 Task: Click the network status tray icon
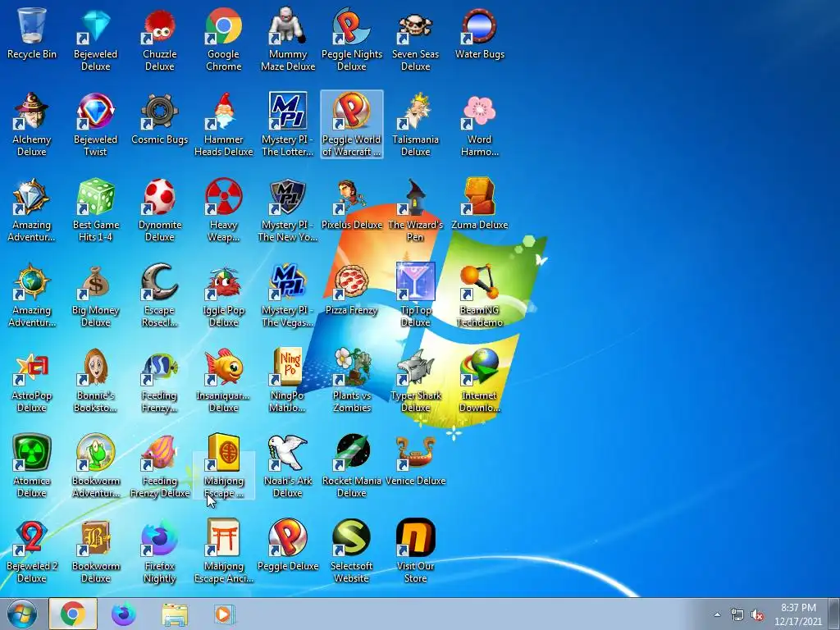(x=737, y=614)
